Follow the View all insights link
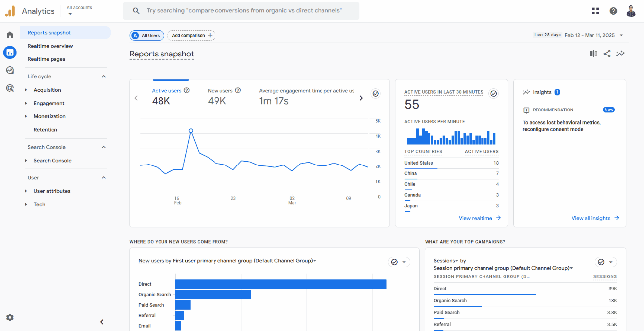 click(595, 218)
